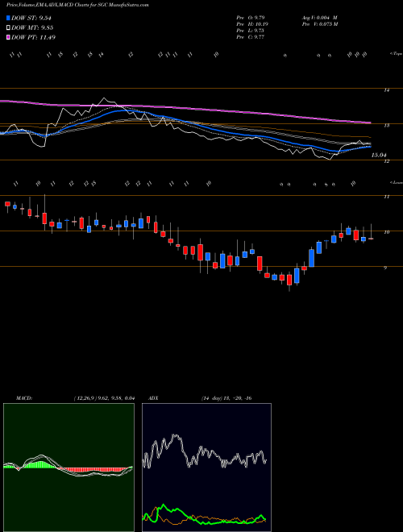Click the white DOW MT legend swatch
Viewport: 403px width, 532px height.
pyautogui.click(x=9, y=28)
